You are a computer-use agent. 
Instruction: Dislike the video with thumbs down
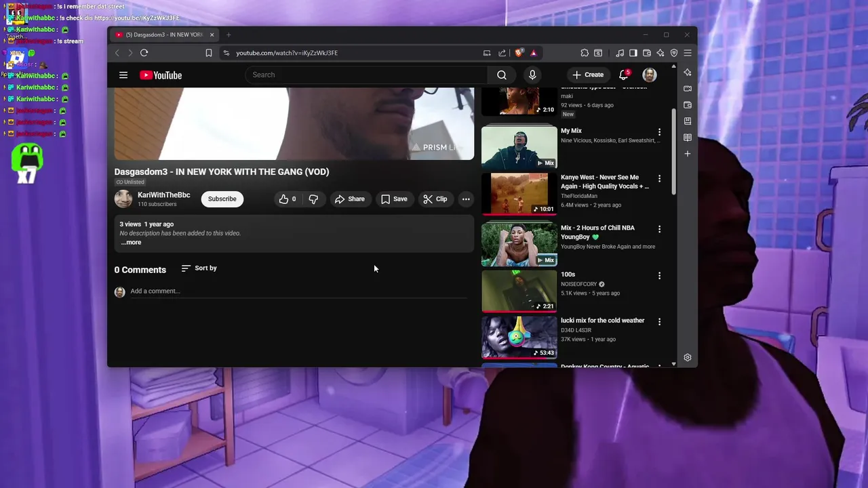pyautogui.click(x=313, y=199)
